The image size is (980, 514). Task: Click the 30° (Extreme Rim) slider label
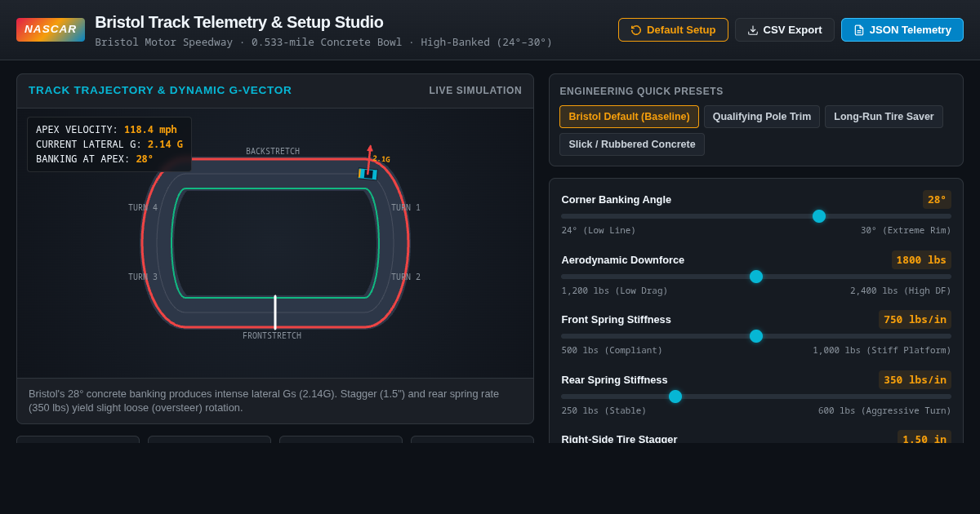pyautogui.click(x=906, y=231)
